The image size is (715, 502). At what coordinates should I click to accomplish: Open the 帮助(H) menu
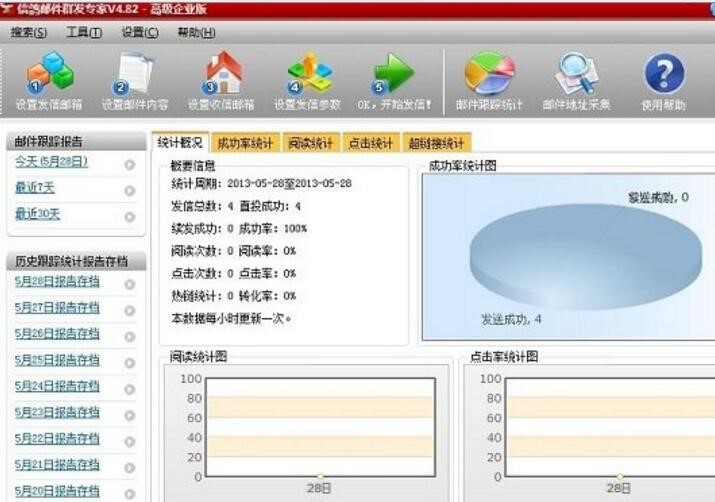tap(197, 32)
